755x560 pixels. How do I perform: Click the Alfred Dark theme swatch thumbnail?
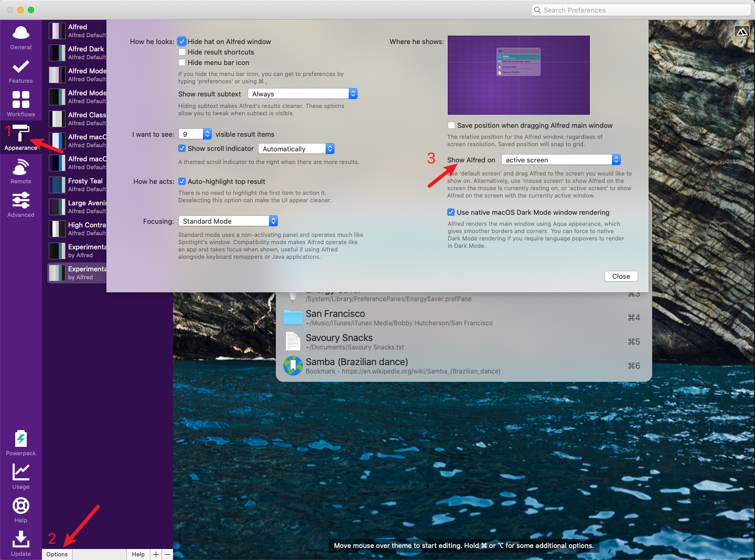click(x=57, y=53)
